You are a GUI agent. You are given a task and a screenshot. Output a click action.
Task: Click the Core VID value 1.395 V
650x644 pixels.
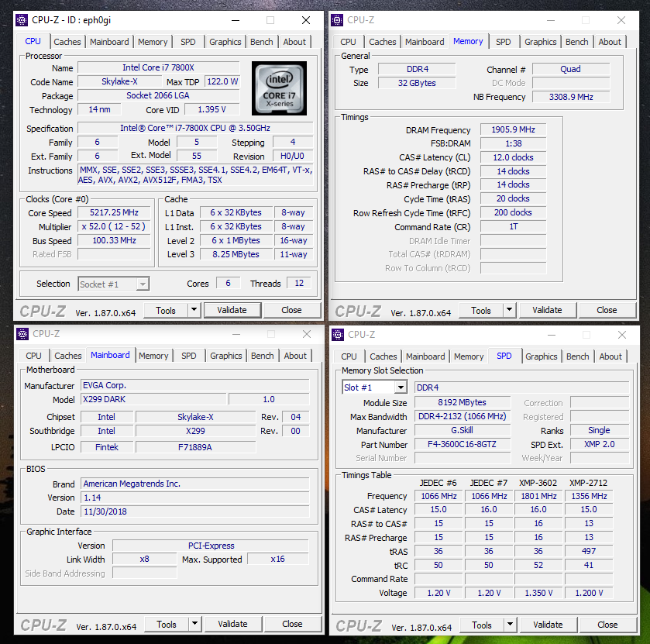pos(212,109)
